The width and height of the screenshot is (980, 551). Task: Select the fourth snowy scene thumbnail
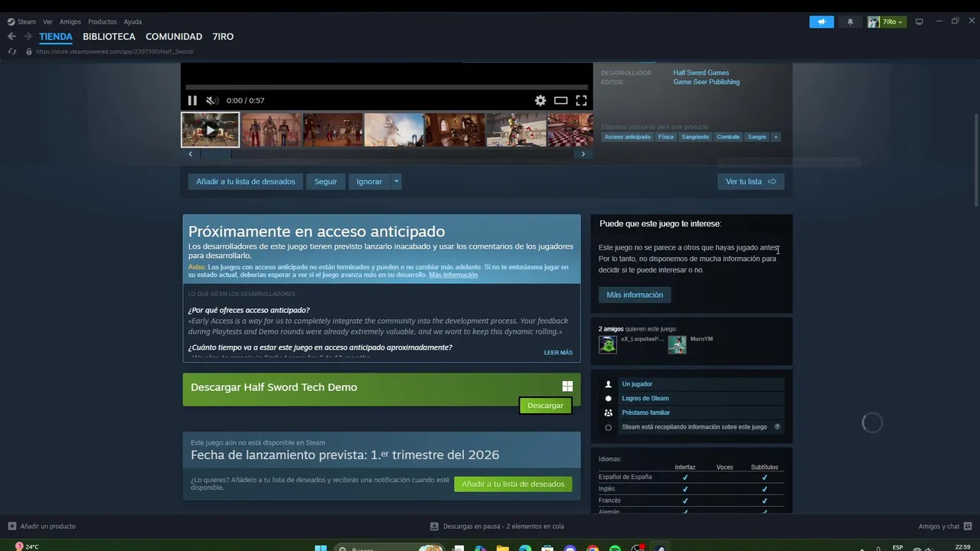pos(394,130)
